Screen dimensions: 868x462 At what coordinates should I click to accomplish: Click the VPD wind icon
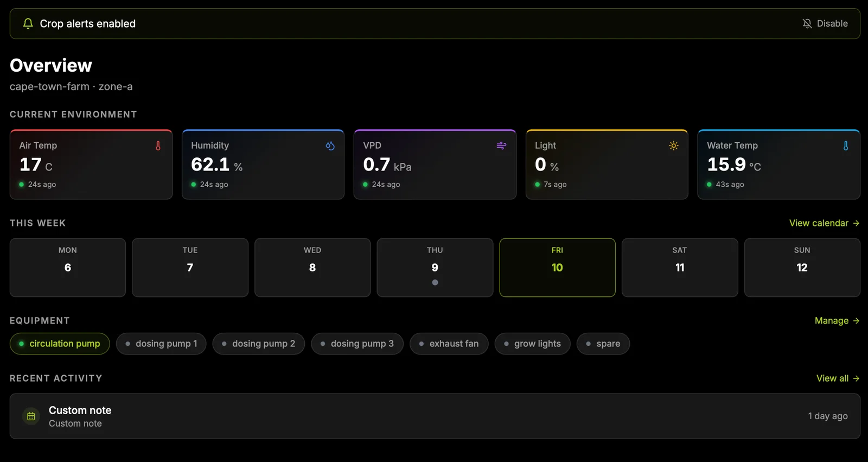coord(502,145)
